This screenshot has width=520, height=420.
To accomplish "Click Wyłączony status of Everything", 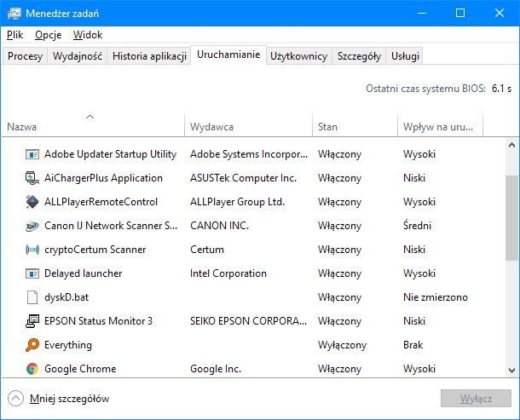I will (x=342, y=345).
